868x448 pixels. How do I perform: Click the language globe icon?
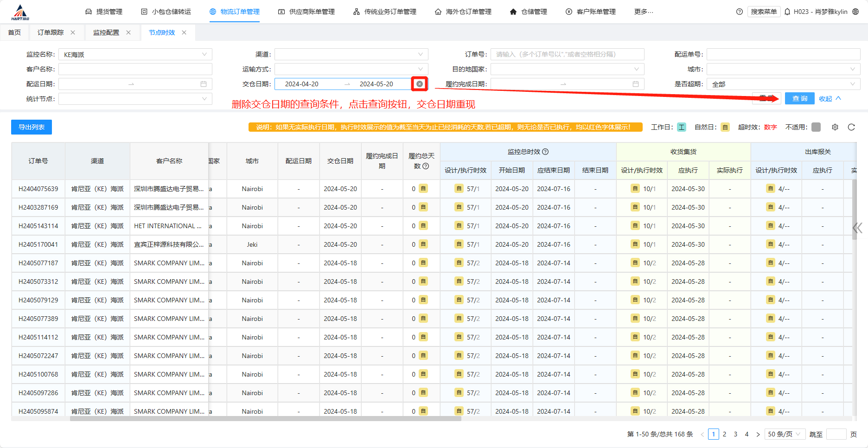pos(856,12)
